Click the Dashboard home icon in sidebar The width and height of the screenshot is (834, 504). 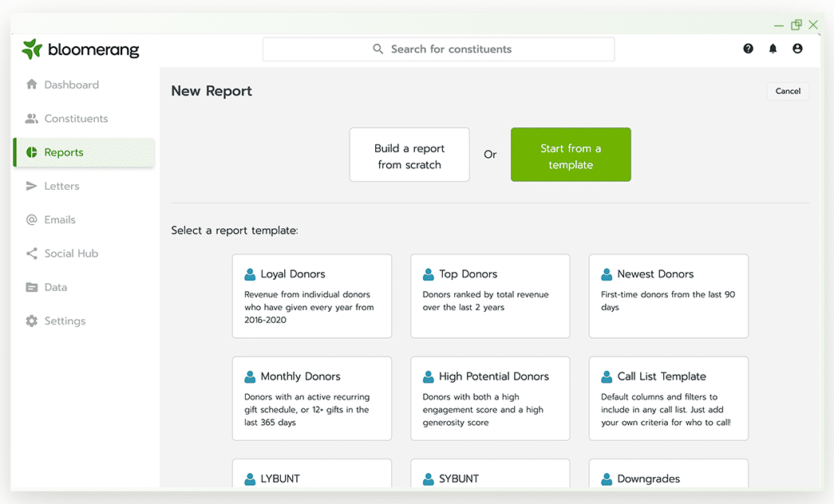tap(32, 85)
